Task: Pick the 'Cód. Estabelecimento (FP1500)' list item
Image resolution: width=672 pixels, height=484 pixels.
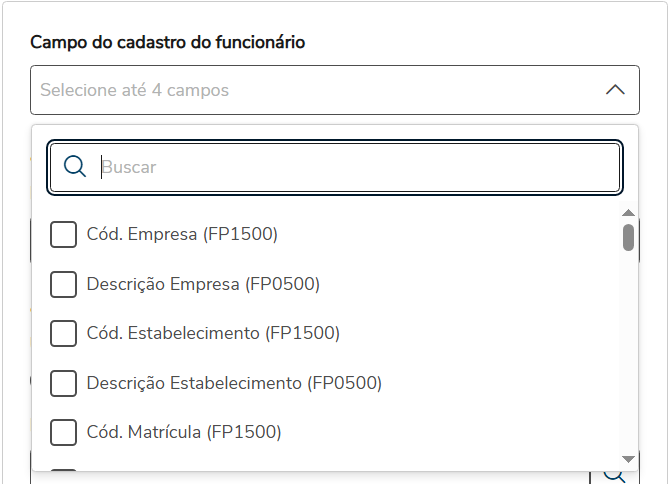Action: [213, 333]
